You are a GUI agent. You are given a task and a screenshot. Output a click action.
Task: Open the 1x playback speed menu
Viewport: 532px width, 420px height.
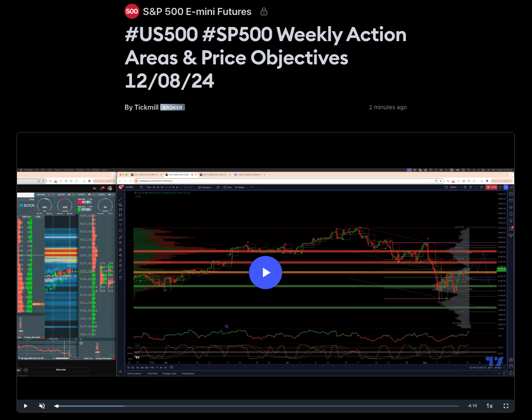490,406
